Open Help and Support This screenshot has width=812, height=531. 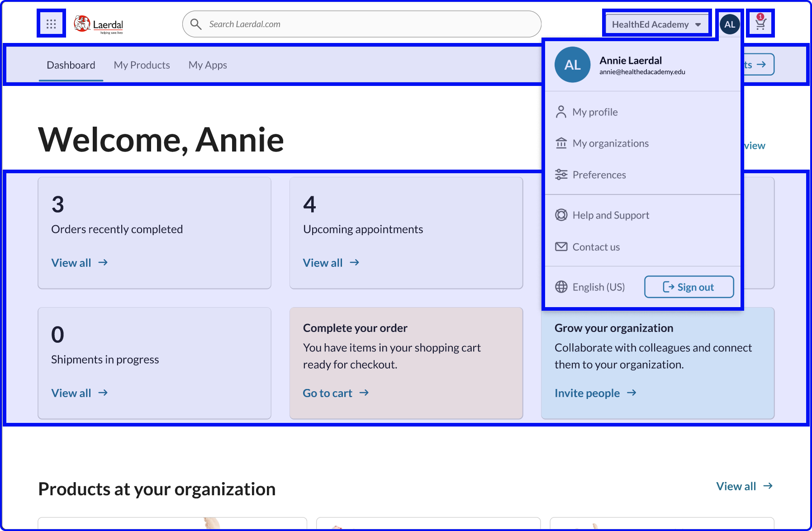[610, 215]
